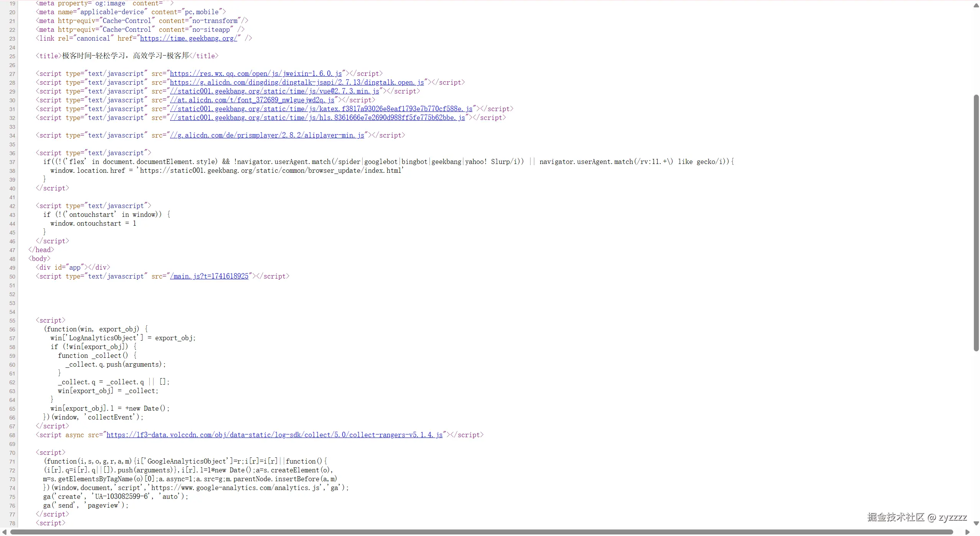Click the '_collect.q.push(arguments)' line
Image resolution: width=980 pixels, height=536 pixels.
coord(116,364)
